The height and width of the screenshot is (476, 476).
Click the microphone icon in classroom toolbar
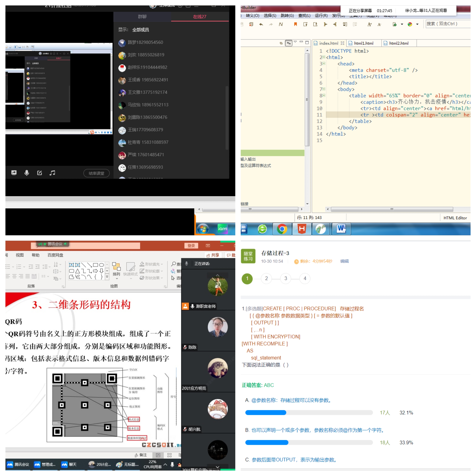tap(27, 173)
